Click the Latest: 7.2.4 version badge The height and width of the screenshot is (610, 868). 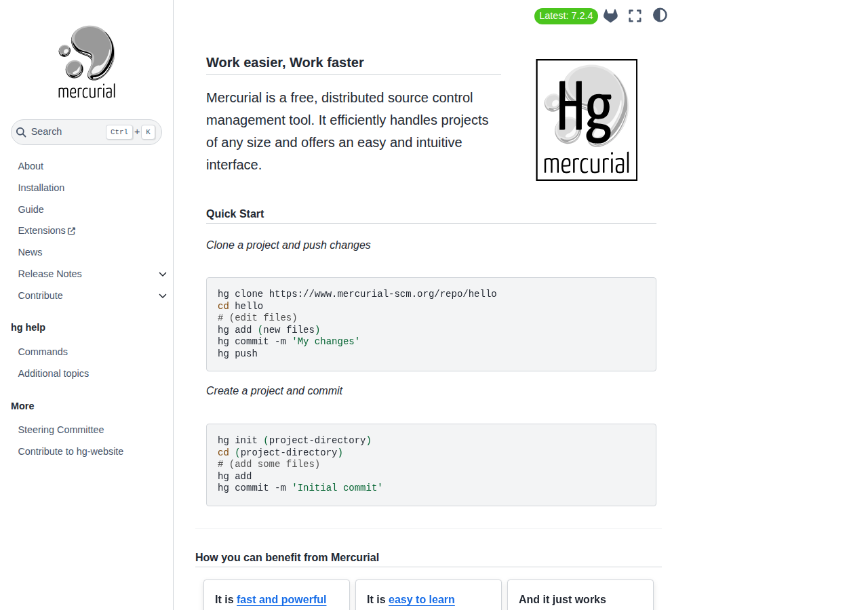click(566, 16)
